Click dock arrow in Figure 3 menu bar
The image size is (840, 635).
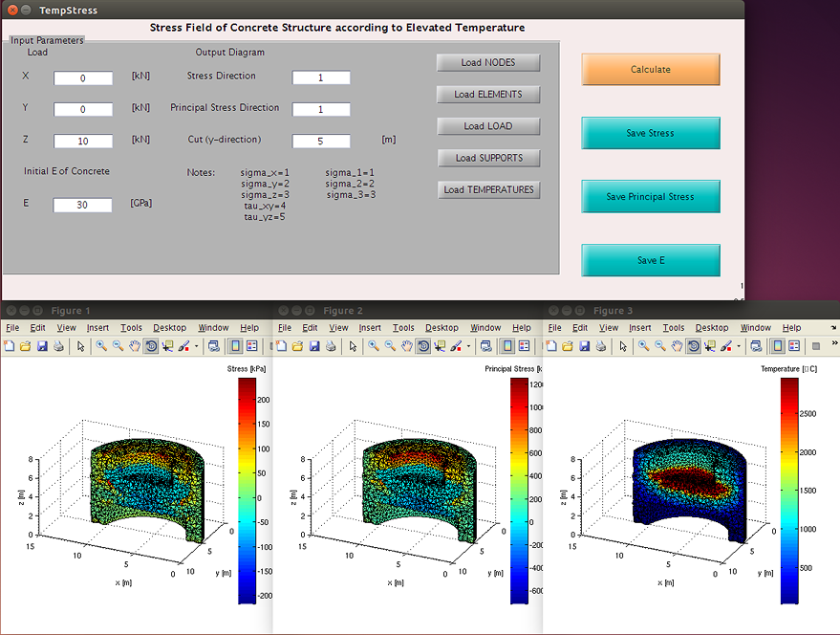(x=833, y=328)
